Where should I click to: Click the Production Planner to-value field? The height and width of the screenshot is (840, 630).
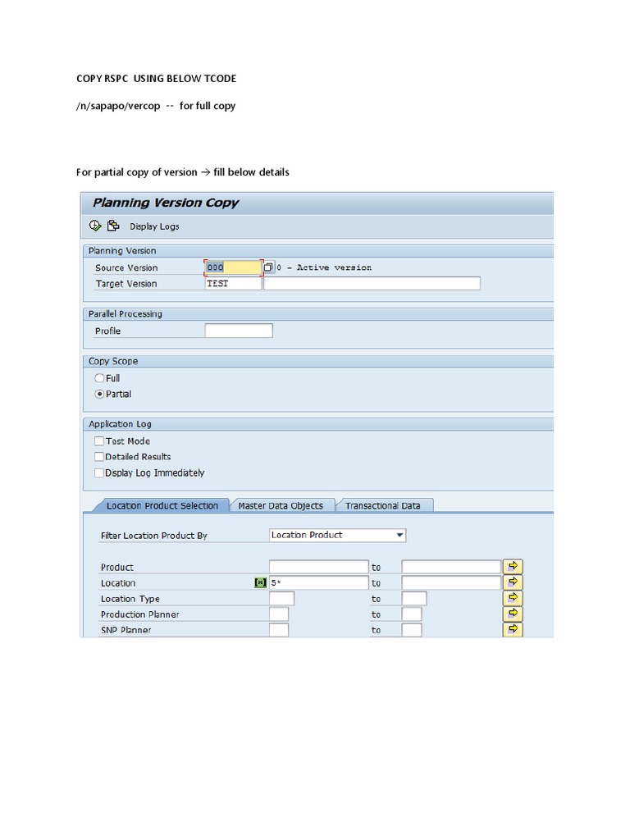412,614
